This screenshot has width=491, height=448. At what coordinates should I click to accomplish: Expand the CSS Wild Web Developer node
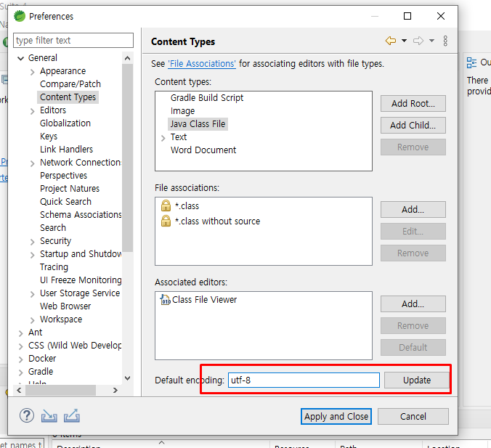[x=20, y=346]
